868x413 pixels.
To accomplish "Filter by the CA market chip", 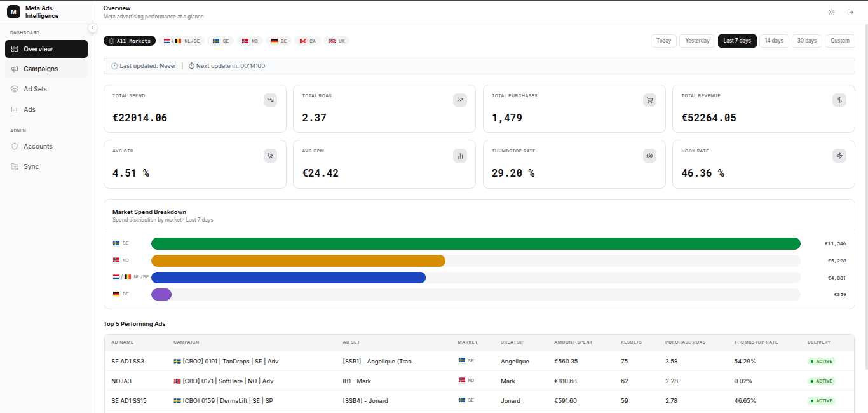I will pos(308,41).
